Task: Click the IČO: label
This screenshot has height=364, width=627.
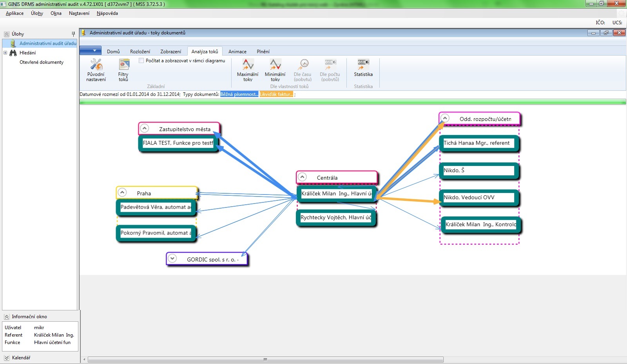Action: pyautogui.click(x=600, y=23)
